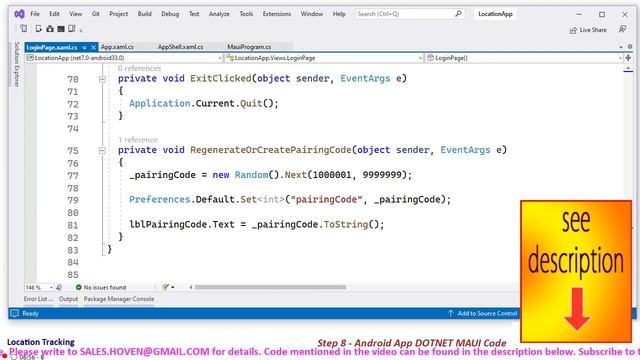Open the Error List panel tab
Viewport: 640px width, 360px height.
click(38, 299)
